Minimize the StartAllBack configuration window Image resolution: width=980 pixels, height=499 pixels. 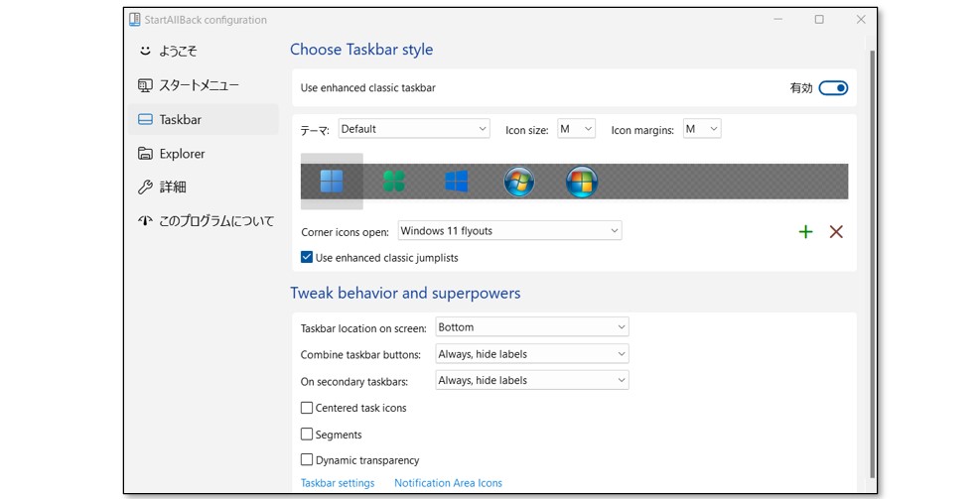pos(777,20)
